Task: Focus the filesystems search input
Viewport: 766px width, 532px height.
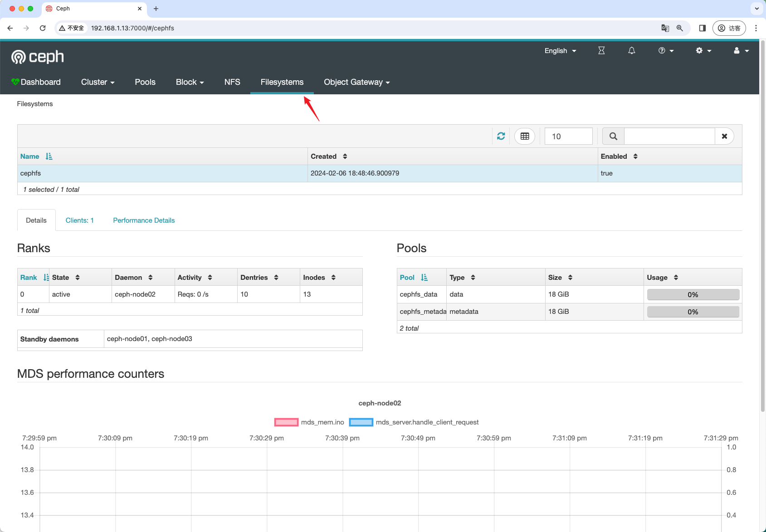Action: (669, 136)
